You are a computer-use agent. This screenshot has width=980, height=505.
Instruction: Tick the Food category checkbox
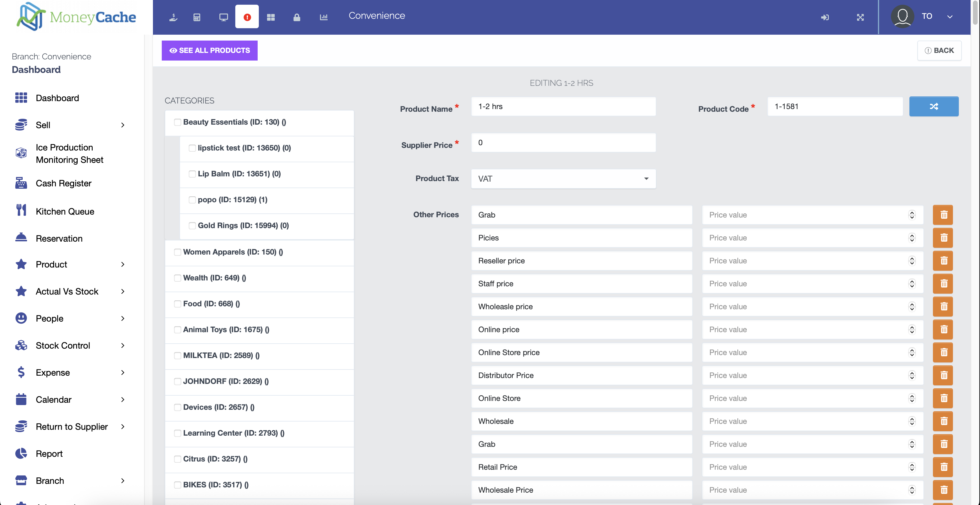pyautogui.click(x=177, y=304)
